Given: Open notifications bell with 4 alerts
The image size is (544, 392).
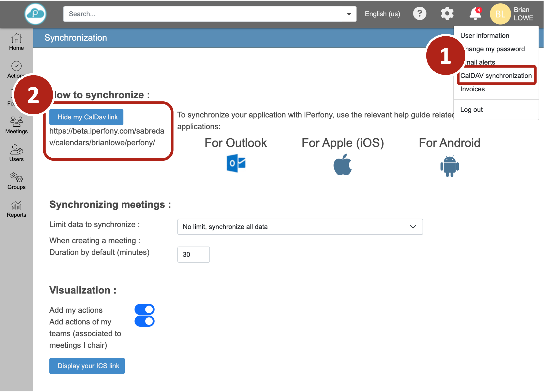Looking at the screenshot, I should tap(475, 14).
